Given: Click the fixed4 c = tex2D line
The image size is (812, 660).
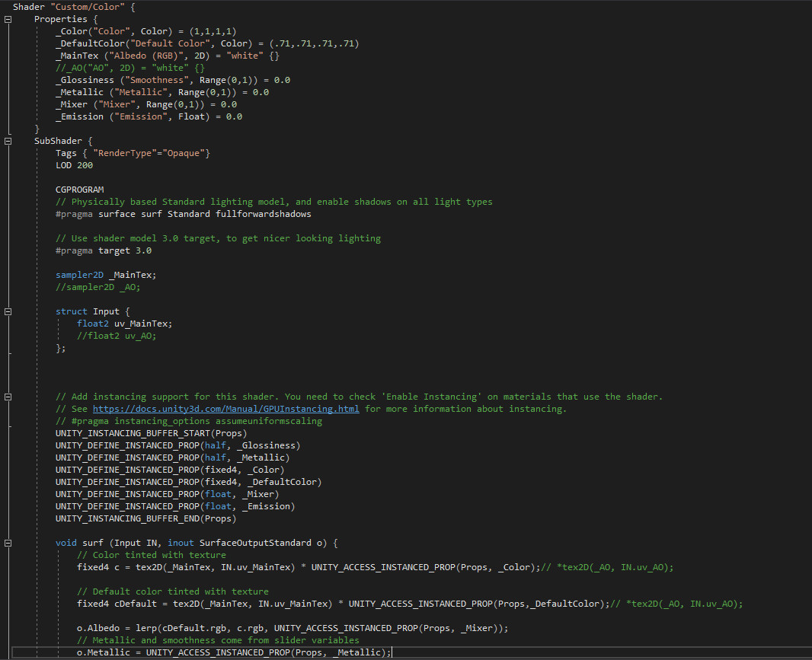Looking at the screenshot, I should point(376,567).
